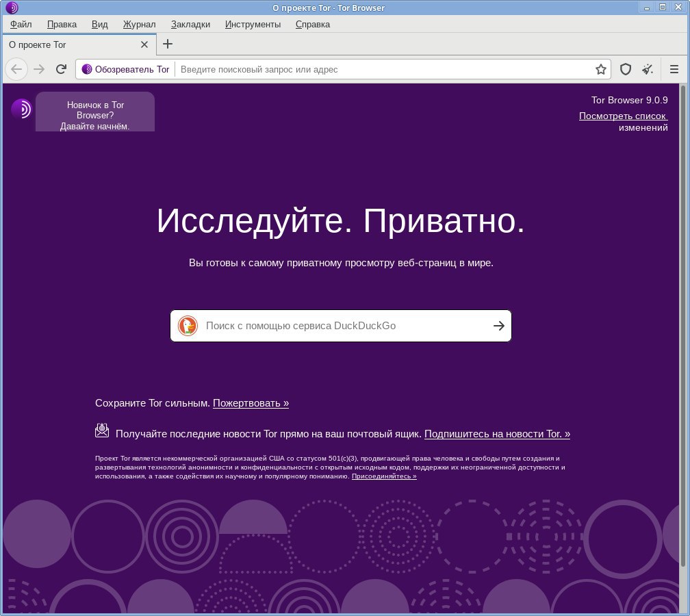
Task: Click the Tor onion identity icon in address bar
Action: [x=87, y=69]
